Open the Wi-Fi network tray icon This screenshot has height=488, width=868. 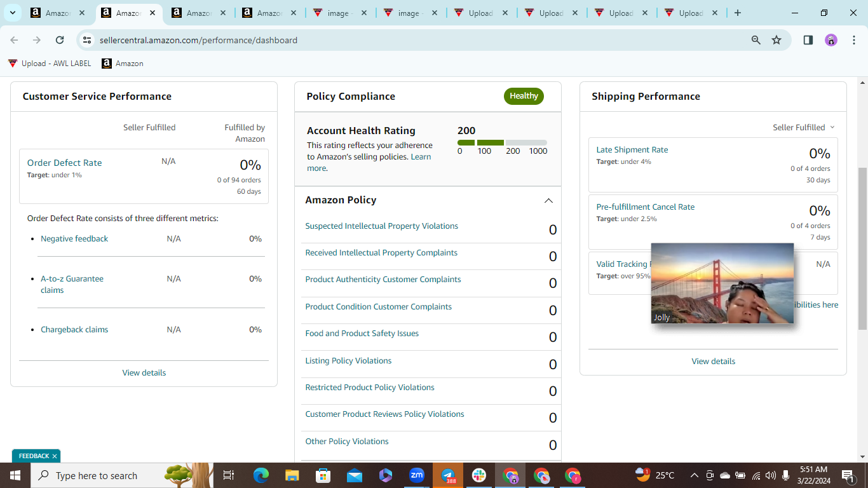(x=756, y=475)
